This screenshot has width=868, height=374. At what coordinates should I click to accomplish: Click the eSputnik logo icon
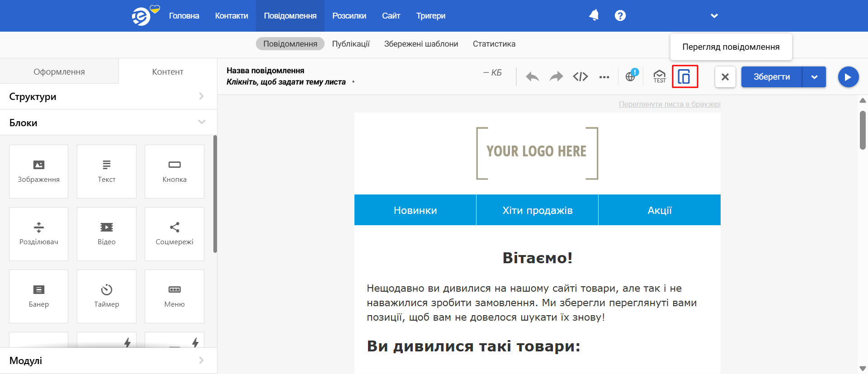click(142, 17)
